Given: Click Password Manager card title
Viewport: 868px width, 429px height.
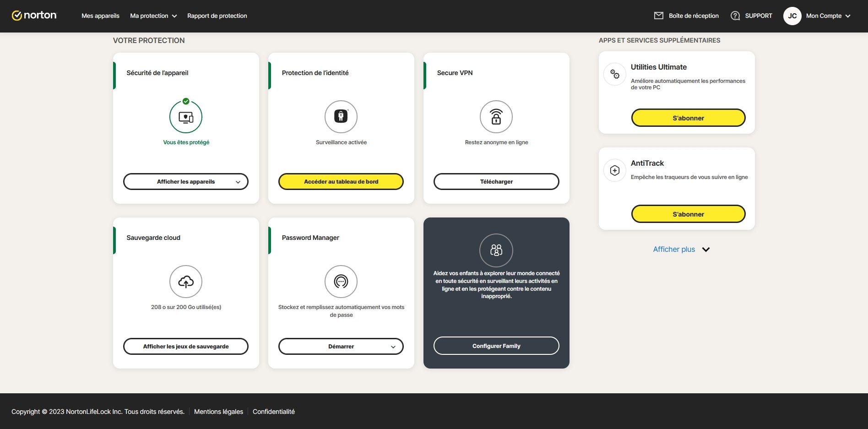Looking at the screenshot, I should click(310, 238).
